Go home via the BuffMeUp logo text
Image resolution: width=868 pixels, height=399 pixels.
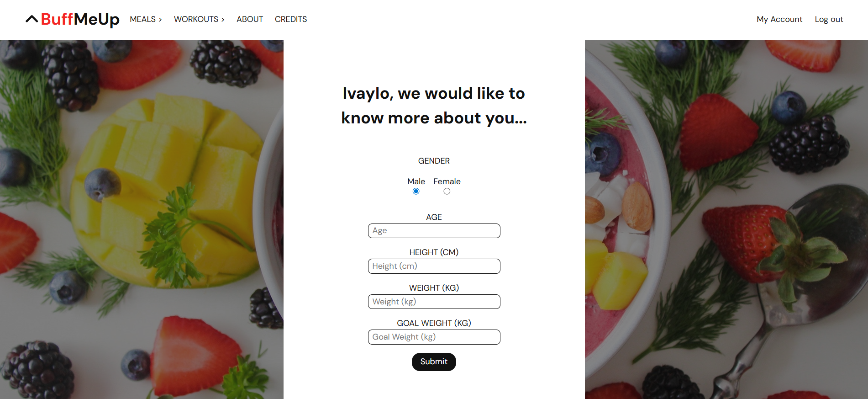80,19
